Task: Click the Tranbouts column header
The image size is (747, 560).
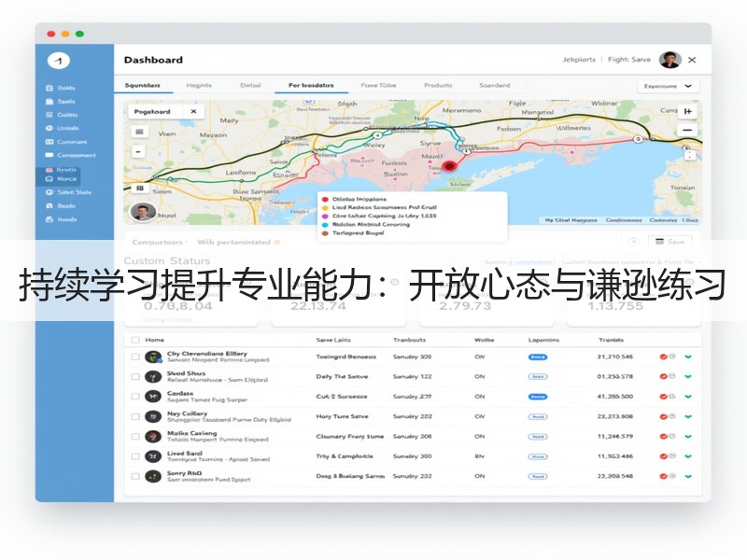Action: pyautogui.click(x=409, y=340)
